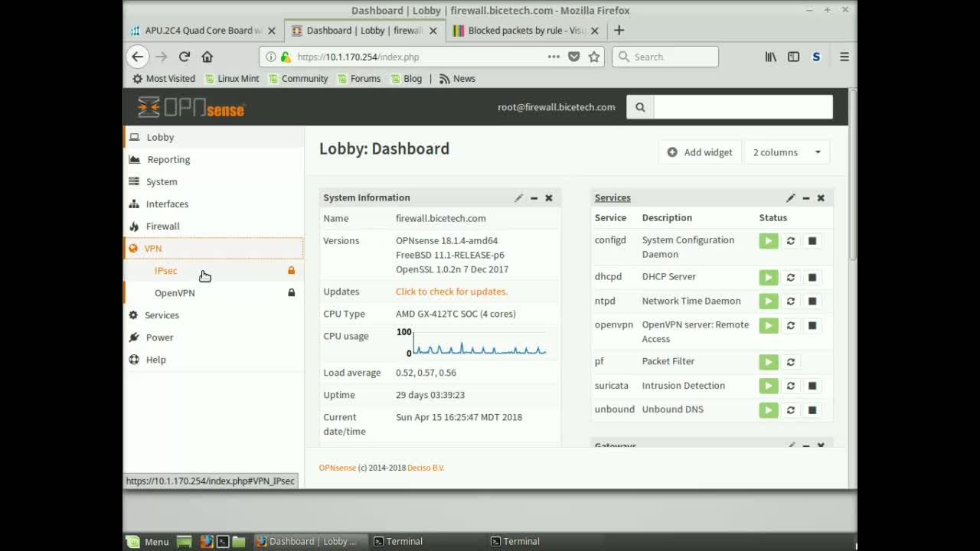The height and width of the screenshot is (551, 980).
Task: Open Lobby in the sidebar
Action: coord(214,137)
